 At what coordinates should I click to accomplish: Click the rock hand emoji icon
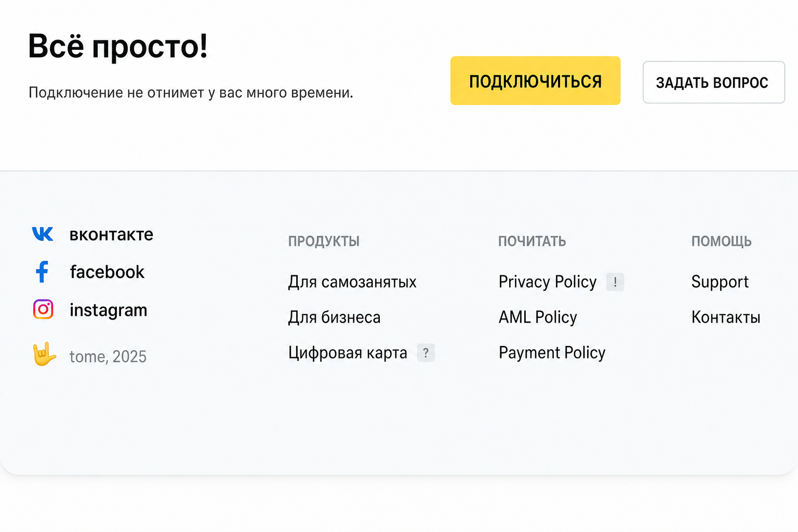pos(44,354)
